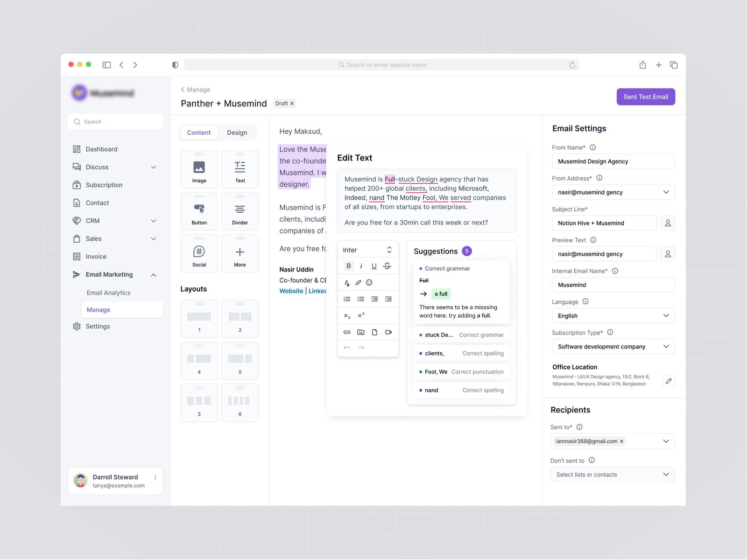The width and height of the screenshot is (747, 560).
Task: Open emoji picker in text toolbar
Action: pos(369,282)
